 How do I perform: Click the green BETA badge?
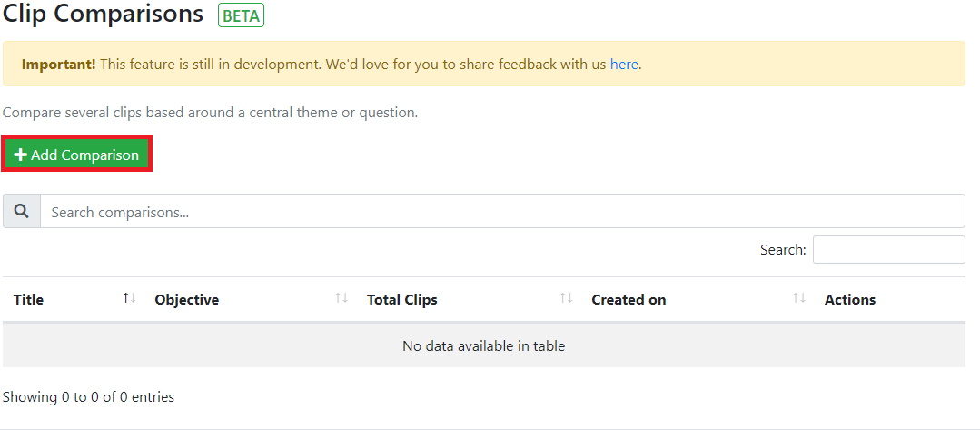241,15
